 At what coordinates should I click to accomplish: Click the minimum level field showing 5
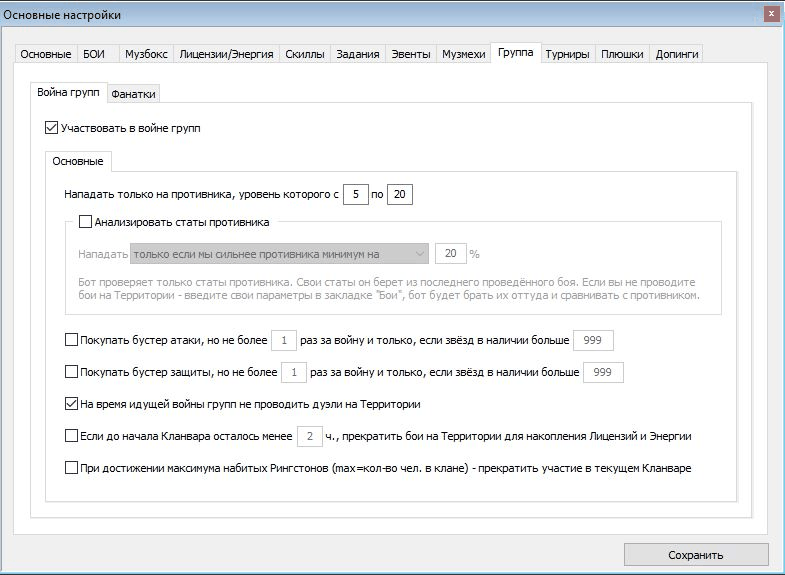355,194
